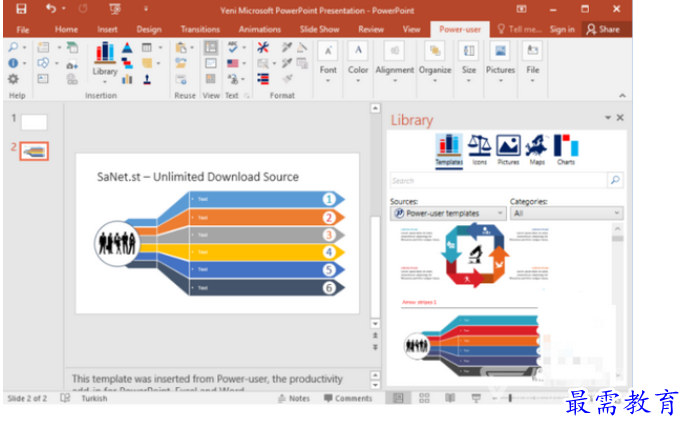Click the yellow sticky note icon
This screenshot has width=687, height=434.
pos(147,63)
